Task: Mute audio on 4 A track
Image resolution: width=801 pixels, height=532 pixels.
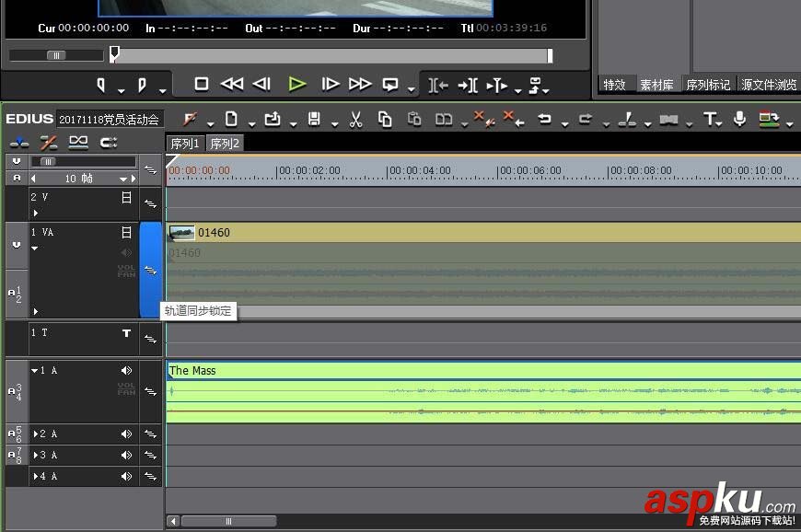Action: (x=126, y=477)
